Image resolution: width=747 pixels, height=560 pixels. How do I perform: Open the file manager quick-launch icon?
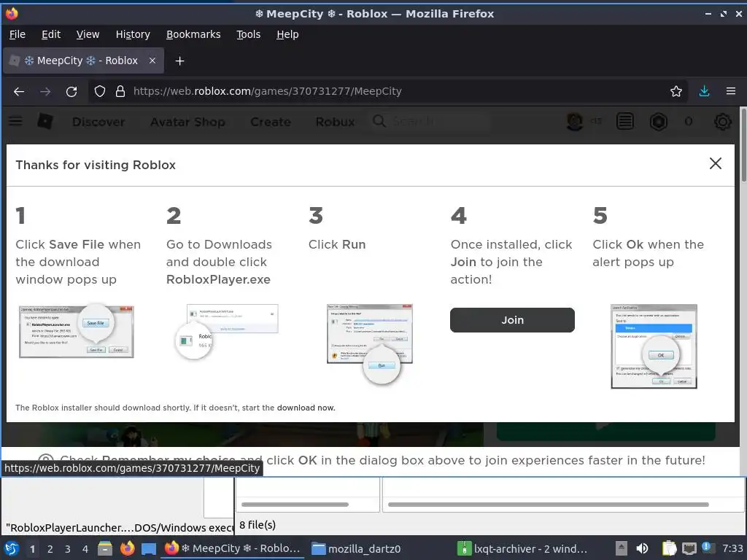[105, 548]
